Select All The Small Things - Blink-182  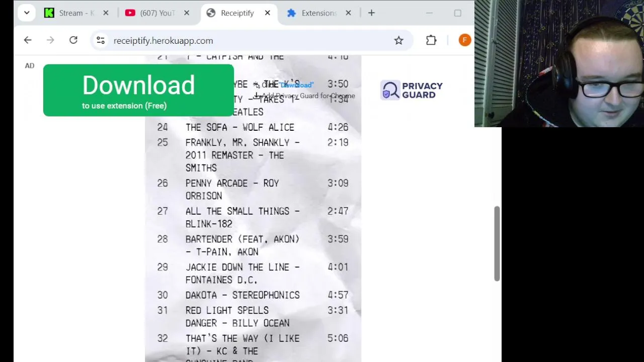tap(243, 217)
